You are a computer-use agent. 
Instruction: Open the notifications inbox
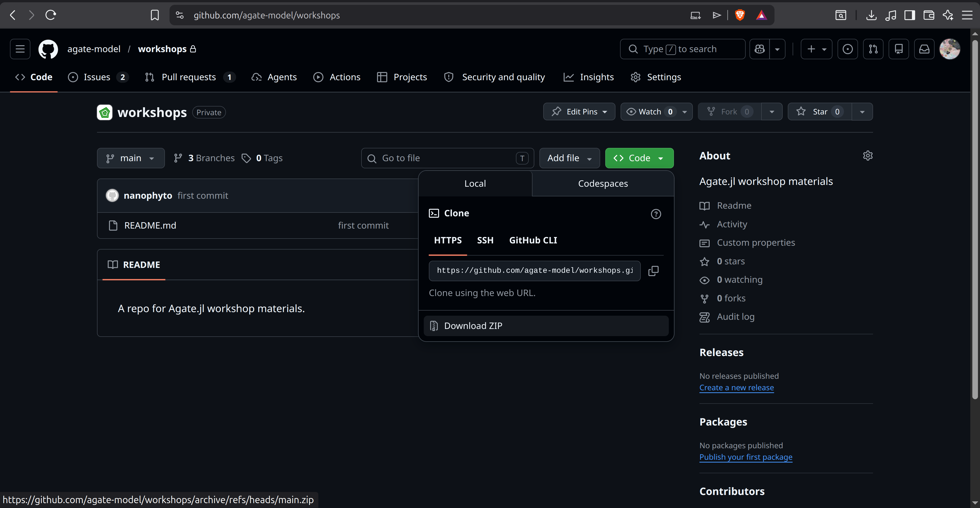(x=924, y=49)
